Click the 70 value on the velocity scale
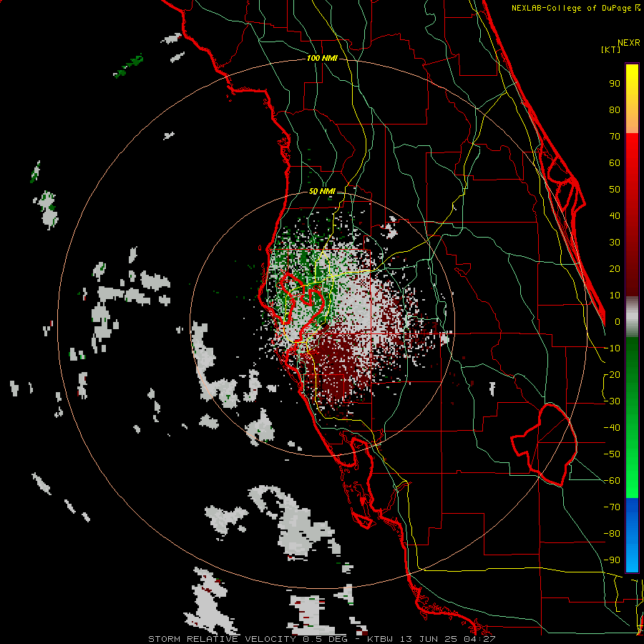 coord(615,137)
